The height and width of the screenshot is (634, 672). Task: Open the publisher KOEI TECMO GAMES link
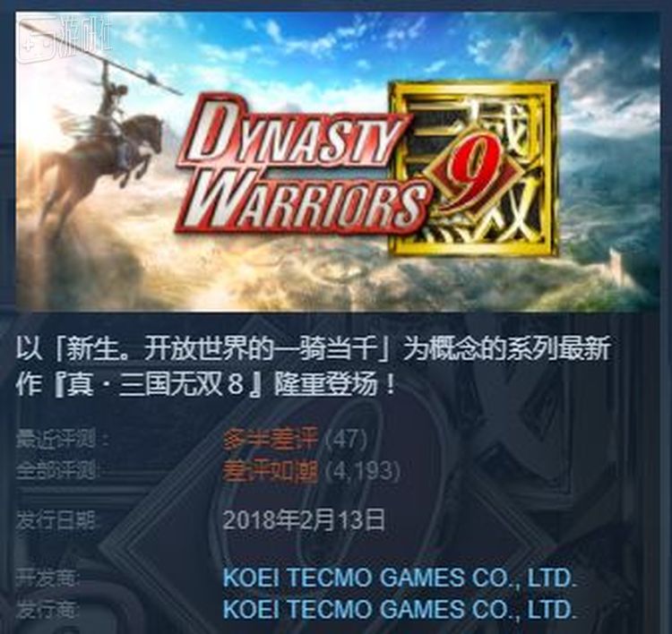click(399, 609)
